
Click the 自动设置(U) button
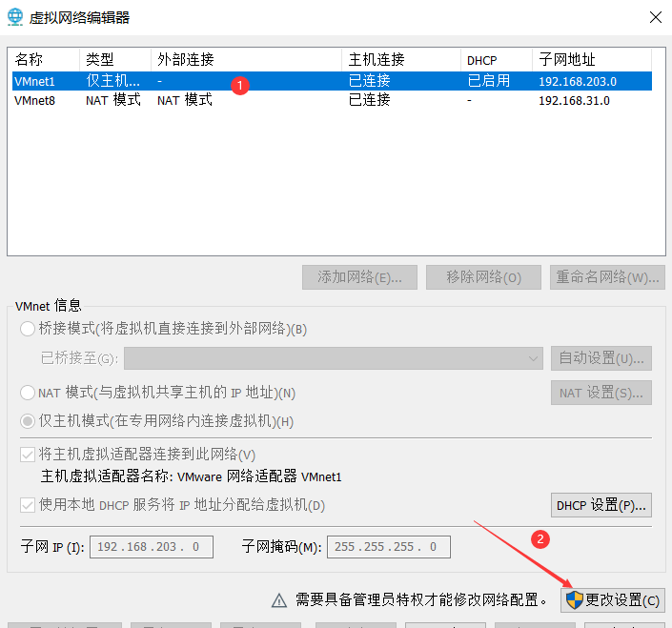tap(601, 358)
